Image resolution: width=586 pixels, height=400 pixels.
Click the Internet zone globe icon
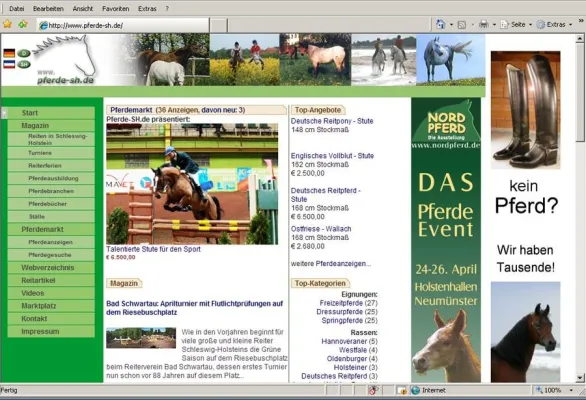click(416, 390)
